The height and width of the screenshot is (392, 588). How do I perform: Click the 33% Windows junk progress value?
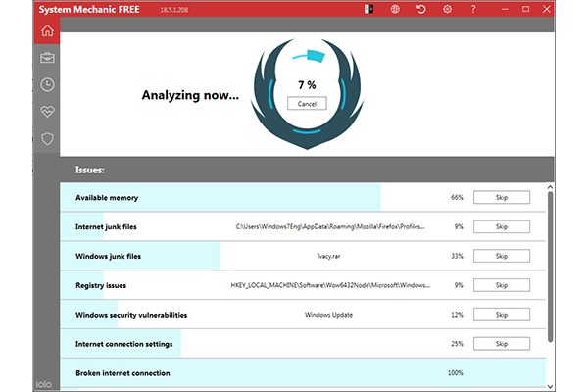coord(457,256)
